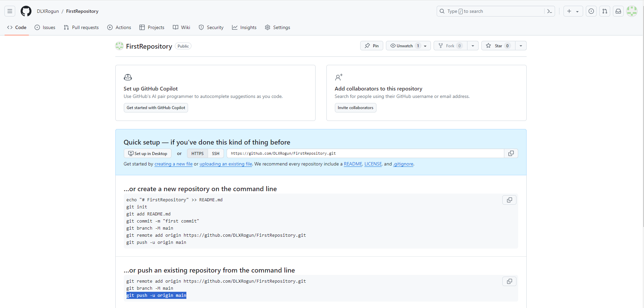Copy the repository URL to clipboard

[x=511, y=153]
